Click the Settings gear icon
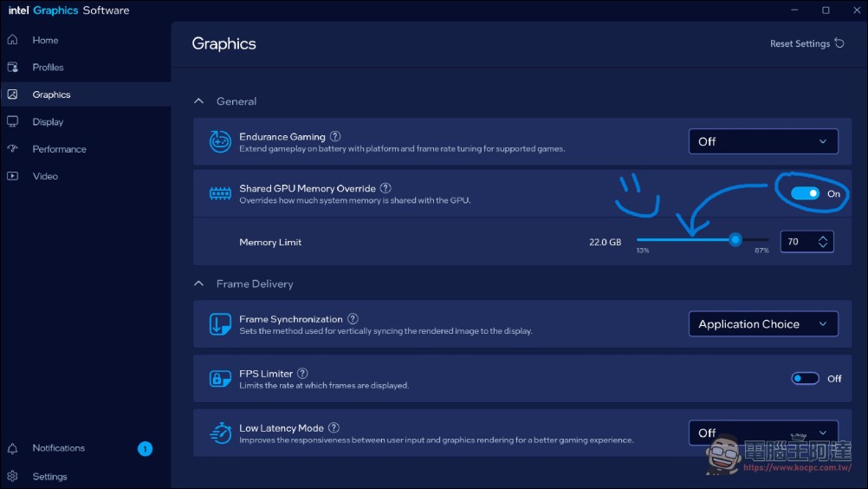The image size is (868, 489). [13, 476]
